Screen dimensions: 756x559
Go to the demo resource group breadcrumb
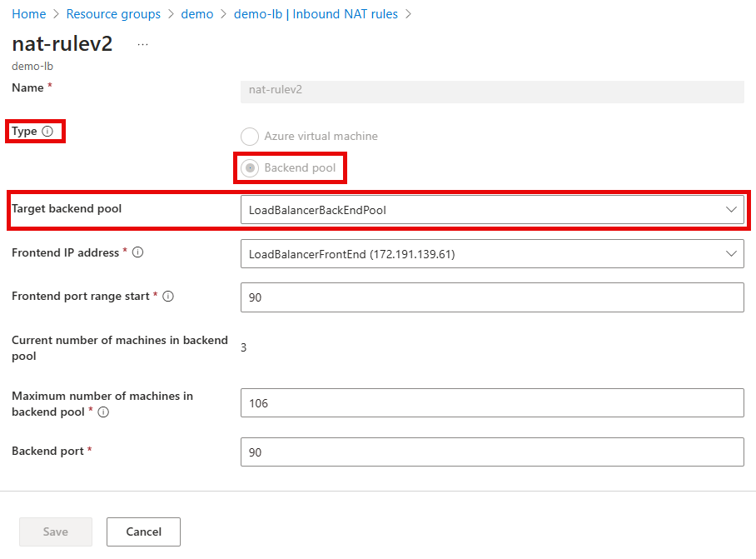point(196,13)
